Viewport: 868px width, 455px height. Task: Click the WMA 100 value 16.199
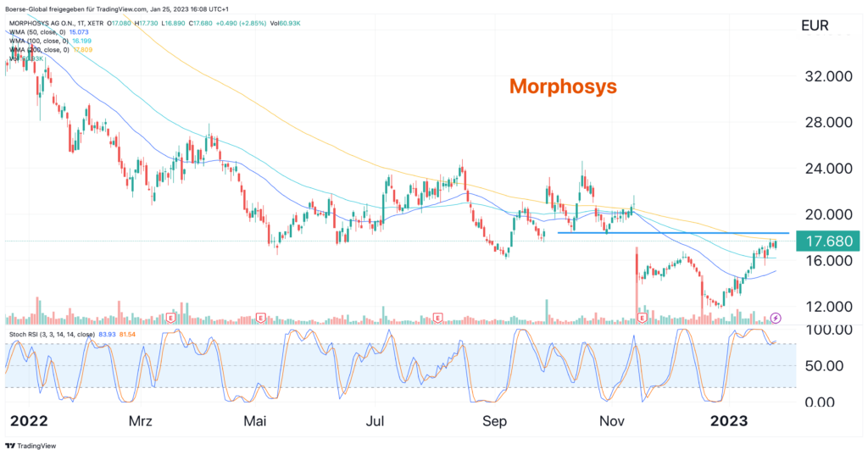pos(82,41)
